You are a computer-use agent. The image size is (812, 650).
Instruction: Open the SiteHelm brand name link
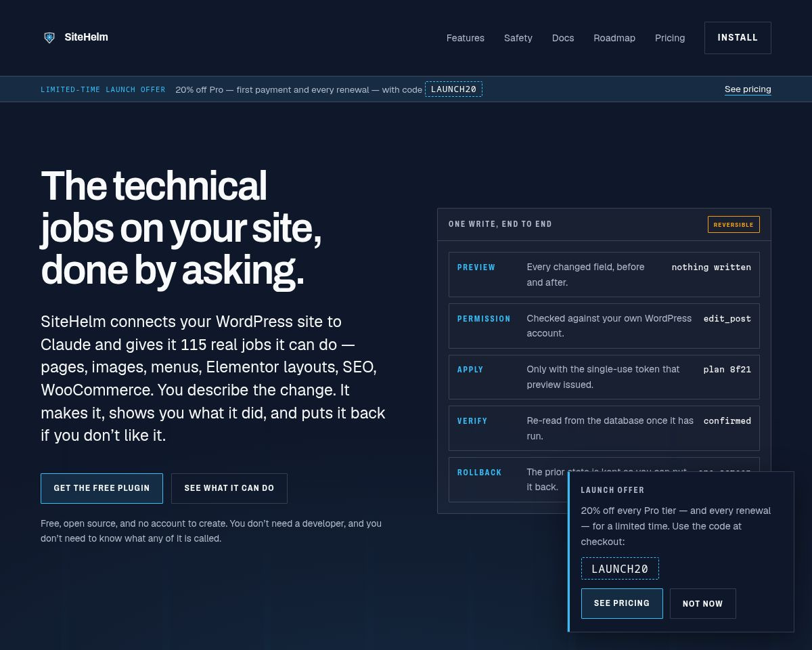coord(86,37)
